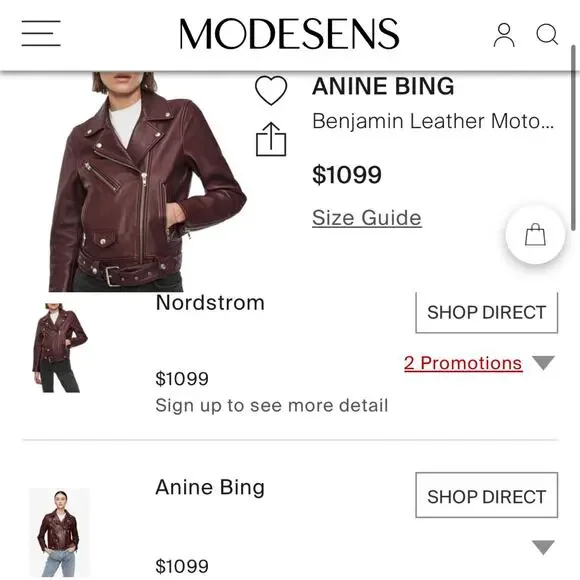
Task: Expand Anine Bing store details arrow
Action: 543,547
